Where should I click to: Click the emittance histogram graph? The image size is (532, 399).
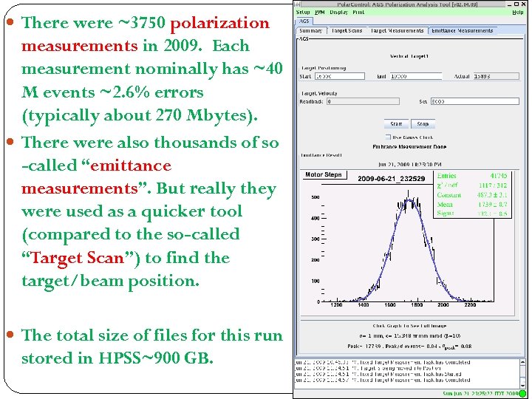coord(407,242)
